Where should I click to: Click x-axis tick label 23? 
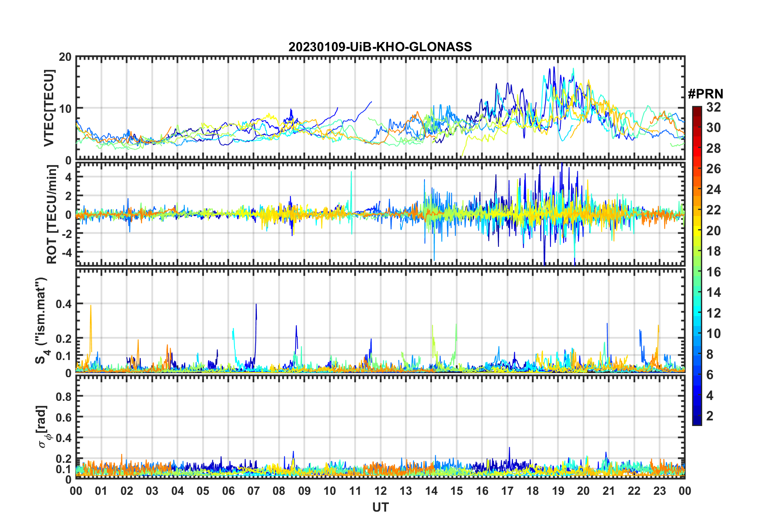tap(659, 491)
